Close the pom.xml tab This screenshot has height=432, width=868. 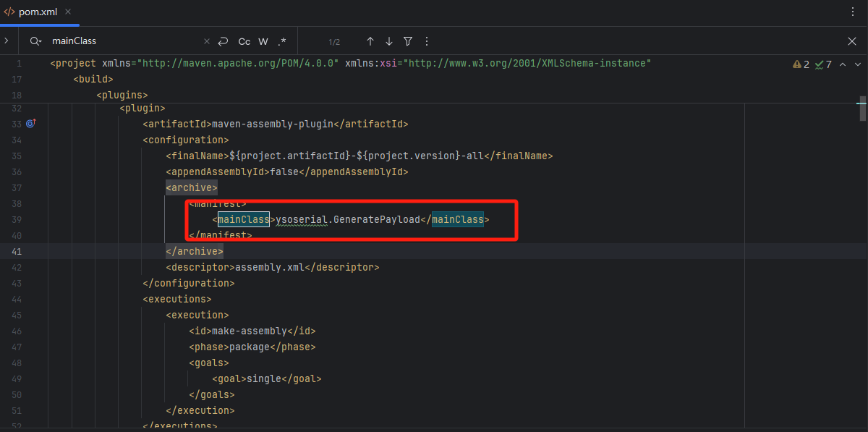(x=67, y=12)
